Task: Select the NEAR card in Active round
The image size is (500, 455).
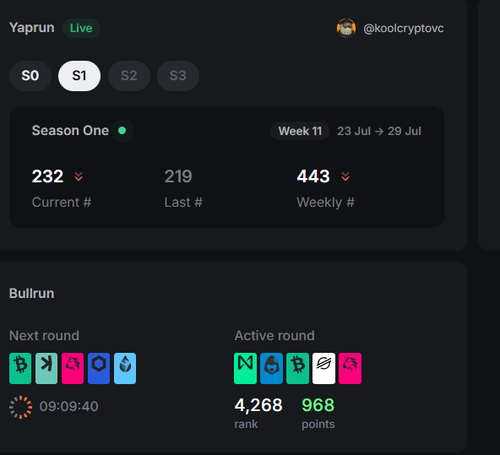Action: pos(245,368)
